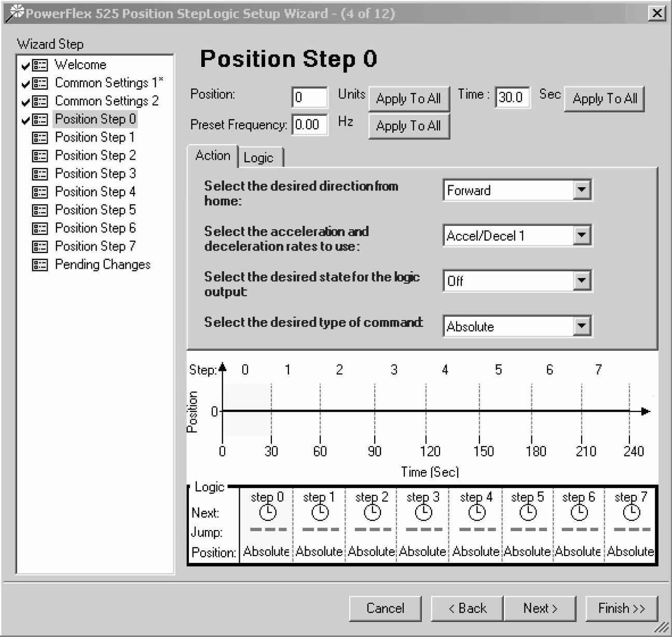The image size is (672, 637).
Task: Click the step 2 timer clock icon
Action: 372,513
